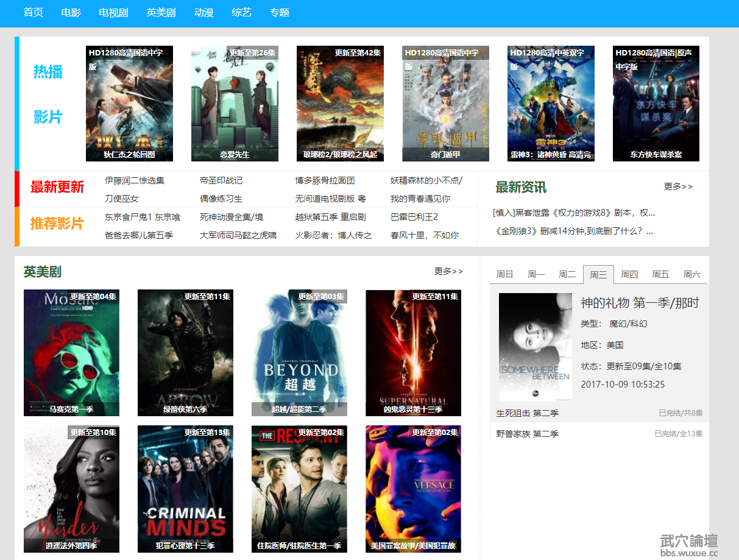
Task: Select the 周六 tab
Action: [x=691, y=275]
